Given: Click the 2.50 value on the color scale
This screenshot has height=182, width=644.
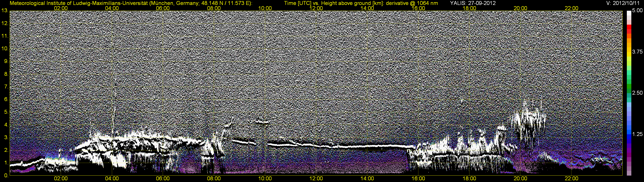Looking at the screenshot, I should click(637, 93).
